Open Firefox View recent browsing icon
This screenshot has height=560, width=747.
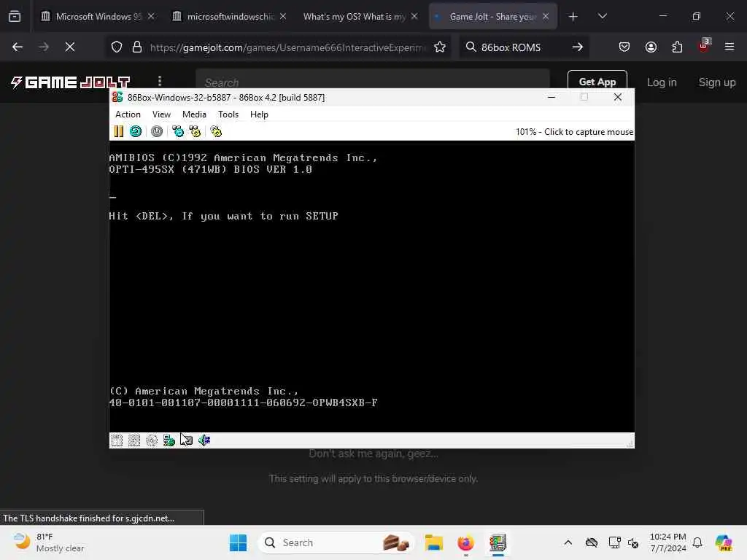pyautogui.click(x=15, y=17)
